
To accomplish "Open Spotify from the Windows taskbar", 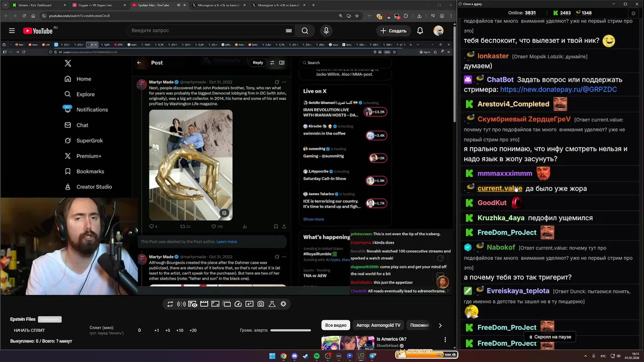I will click(316, 356).
